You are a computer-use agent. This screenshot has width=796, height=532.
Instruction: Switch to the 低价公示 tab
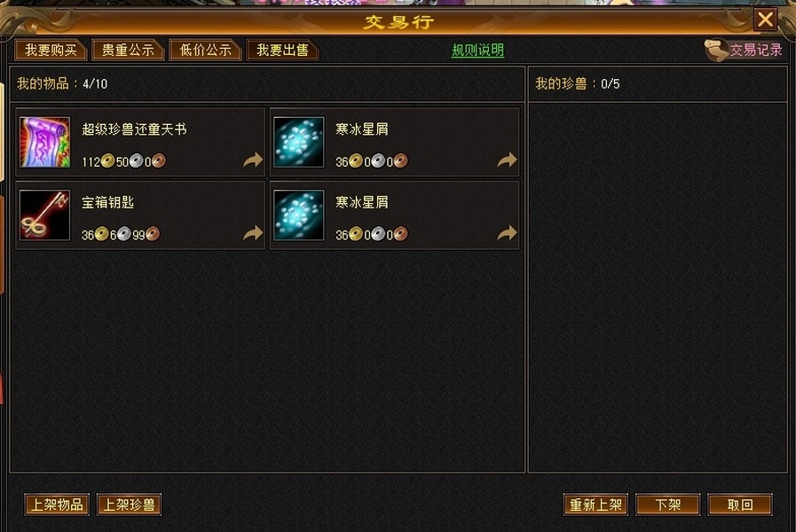[206, 50]
